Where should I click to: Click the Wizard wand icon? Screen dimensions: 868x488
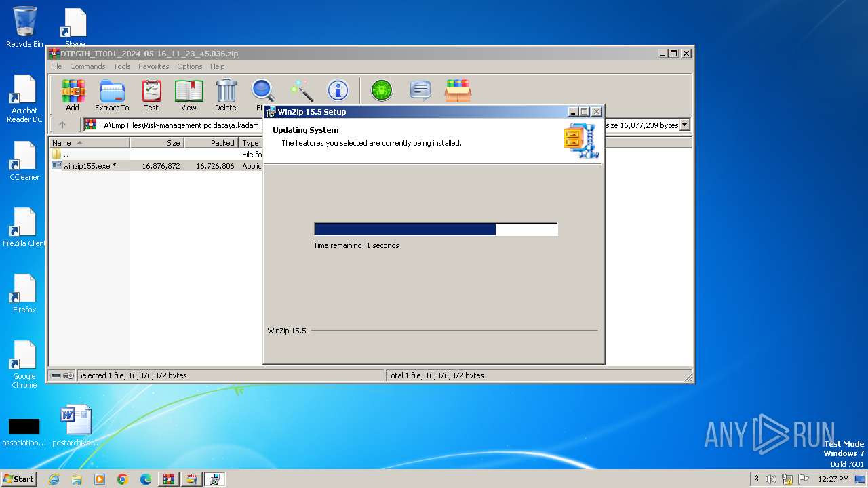[x=301, y=90]
